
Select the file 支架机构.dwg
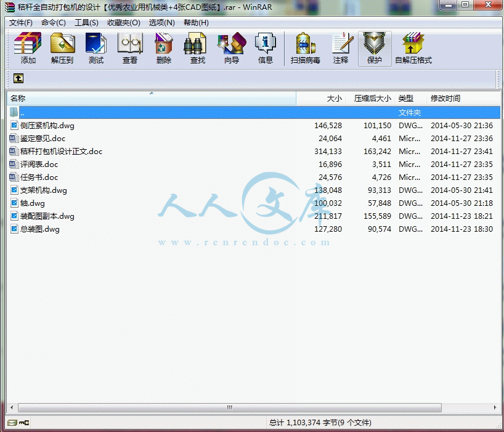tap(43, 190)
